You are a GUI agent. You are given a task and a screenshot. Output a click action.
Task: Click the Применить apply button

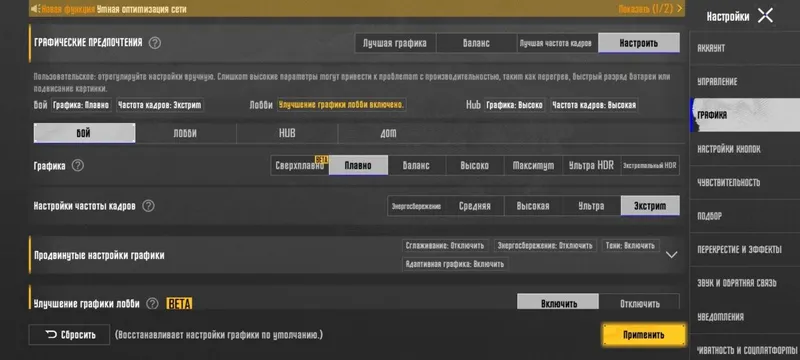pyautogui.click(x=644, y=335)
